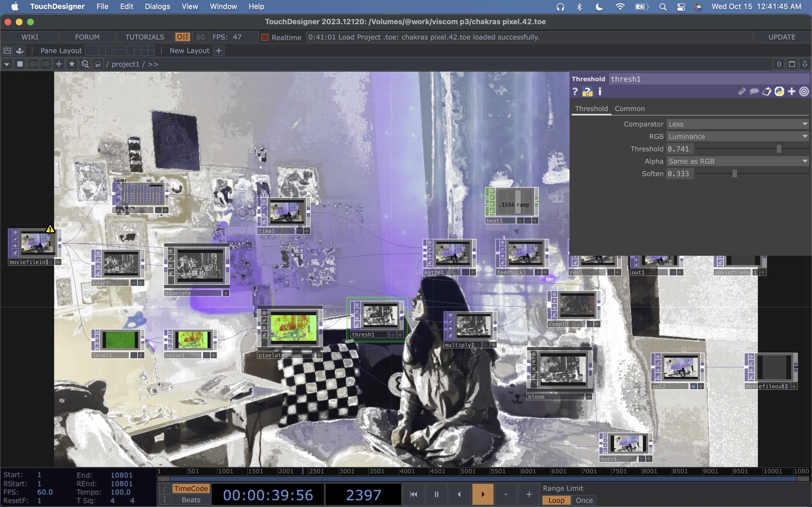Click the TUTORIALS button
The width and height of the screenshot is (812, 507).
pyautogui.click(x=145, y=37)
